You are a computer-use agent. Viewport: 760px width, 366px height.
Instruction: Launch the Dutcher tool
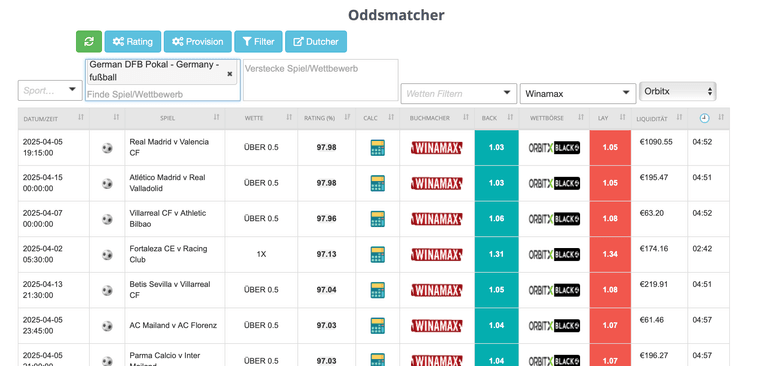click(316, 42)
